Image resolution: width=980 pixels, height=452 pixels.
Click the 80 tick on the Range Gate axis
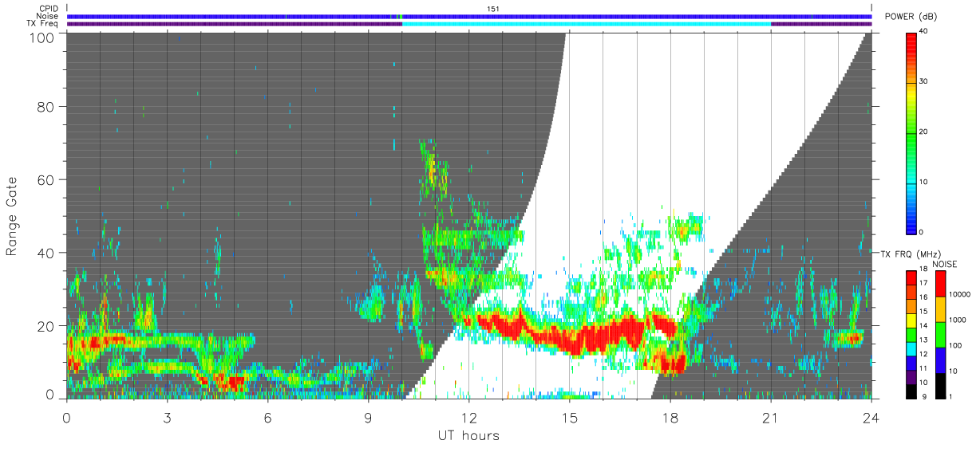46,106
